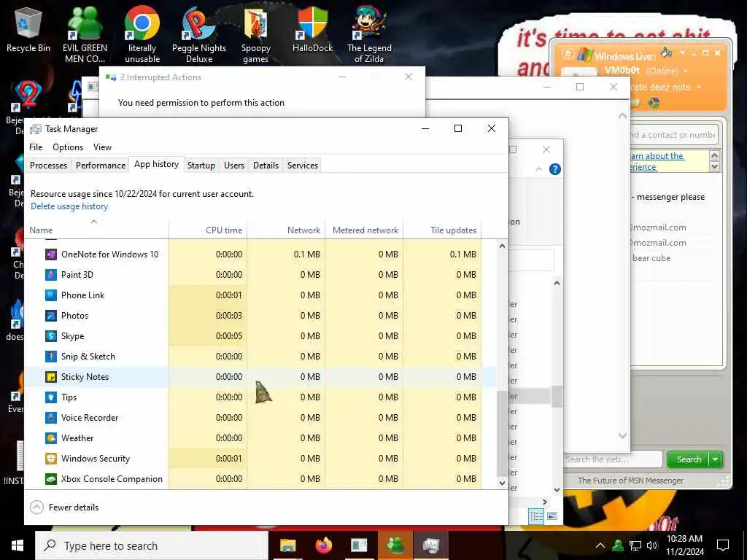Launch The Legend of Zilda shortcut
This screenshot has height=560, width=747.
(x=369, y=34)
